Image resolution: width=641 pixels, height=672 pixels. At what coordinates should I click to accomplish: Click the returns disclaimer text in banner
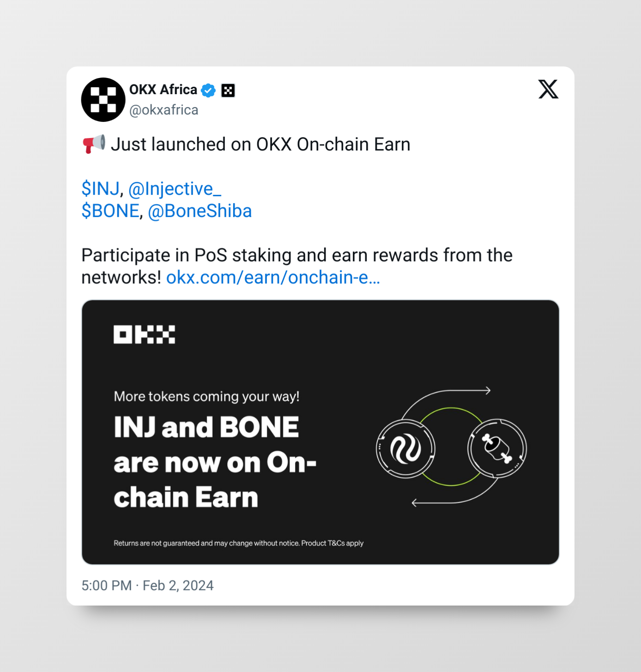point(238,543)
